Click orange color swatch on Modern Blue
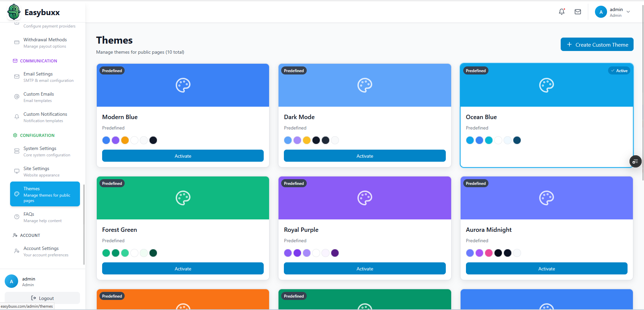Screen dimensions: 644x310 (x=125, y=140)
